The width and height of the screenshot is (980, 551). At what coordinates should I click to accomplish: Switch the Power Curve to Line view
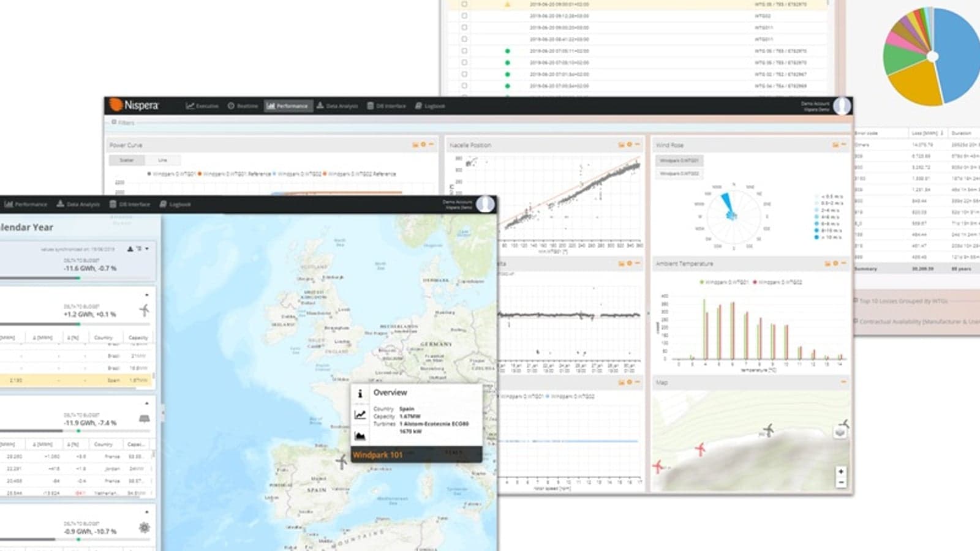[162, 160]
